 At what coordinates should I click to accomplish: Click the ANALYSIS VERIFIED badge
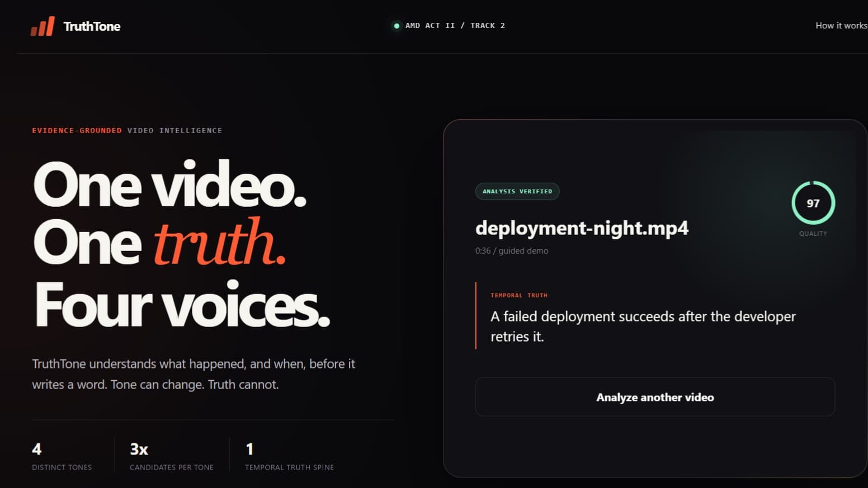(x=517, y=191)
